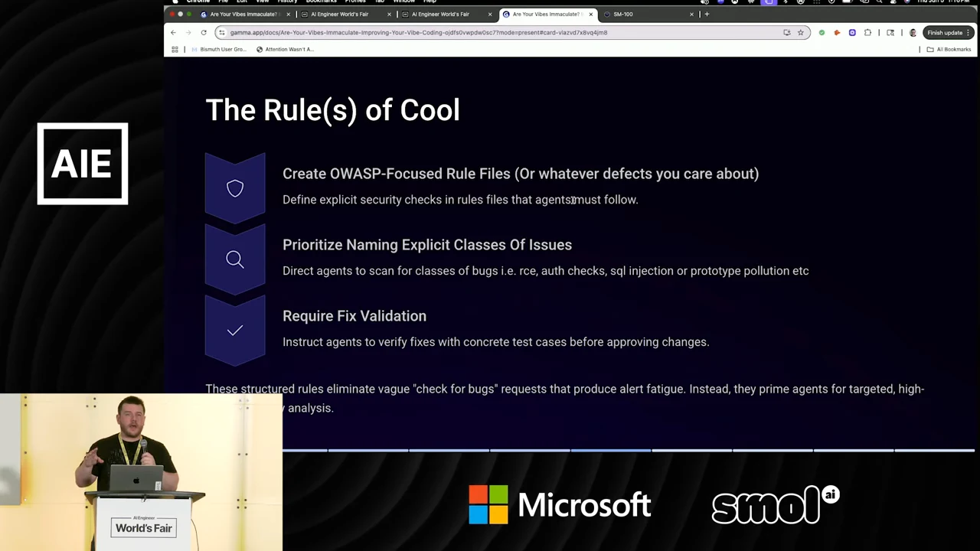Close the active Are Your Vibes Immaculate tab
This screenshot has height=551, width=980.
coord(590,14)
